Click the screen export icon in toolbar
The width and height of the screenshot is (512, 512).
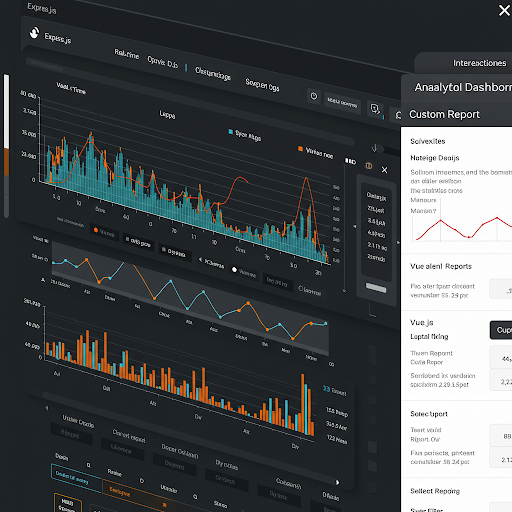pyautogui.click(x=375, y=109)
